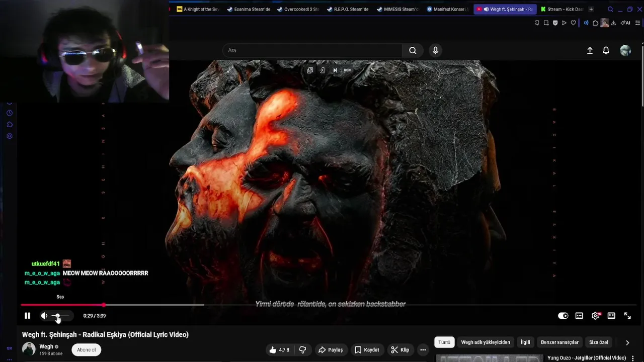Open a new browser tab with plus
This screenshot has height=362, width=644.
click(591, 9)
